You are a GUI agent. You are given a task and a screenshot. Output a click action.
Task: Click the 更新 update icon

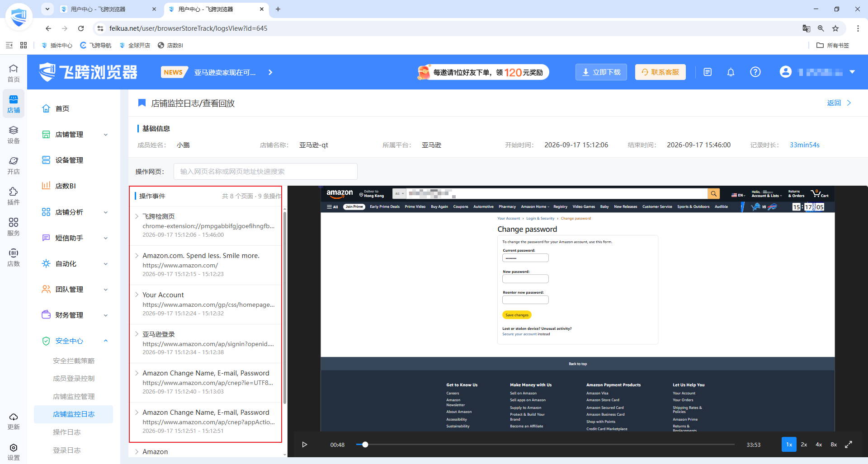click(14, 421)
